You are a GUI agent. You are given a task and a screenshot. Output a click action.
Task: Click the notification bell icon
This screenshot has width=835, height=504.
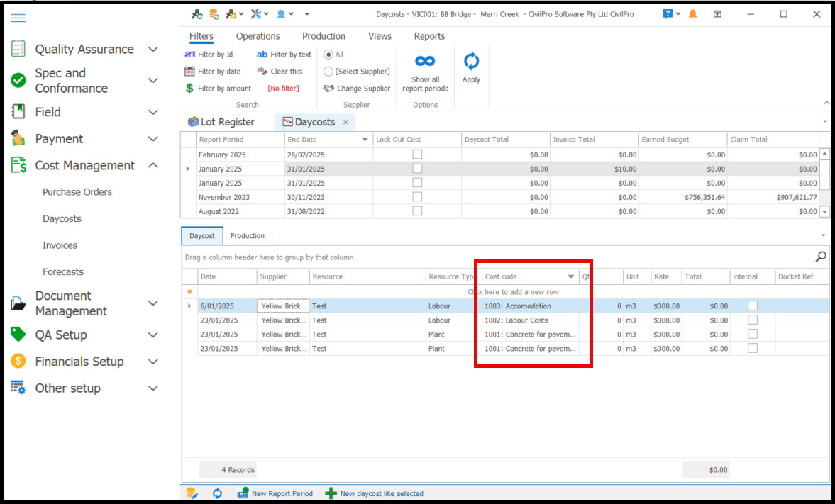pyautogui.click(x=692, y=14)
